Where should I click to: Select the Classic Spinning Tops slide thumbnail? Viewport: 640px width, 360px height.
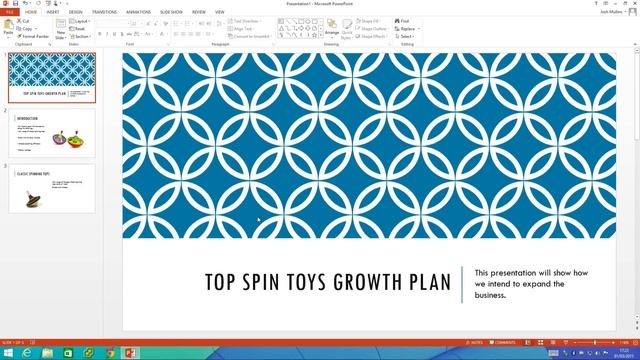(x=52, y=189)
